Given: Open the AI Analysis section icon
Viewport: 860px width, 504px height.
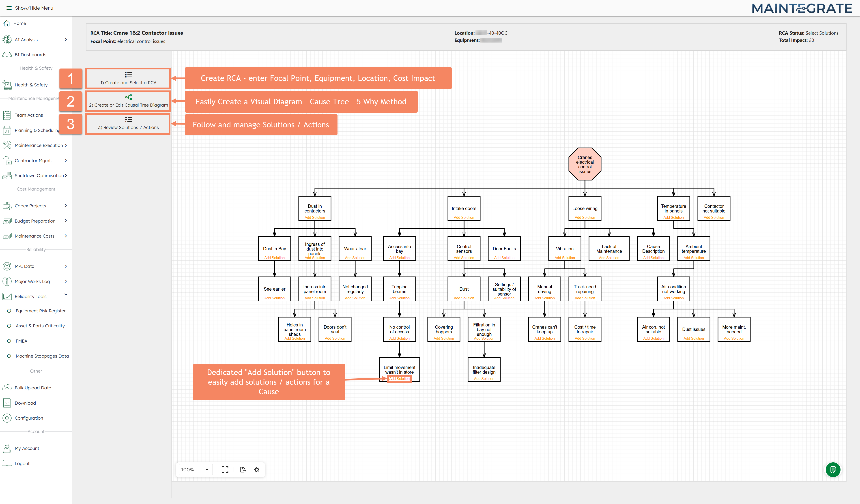Looking at the screenshot, I should point(7,39).
